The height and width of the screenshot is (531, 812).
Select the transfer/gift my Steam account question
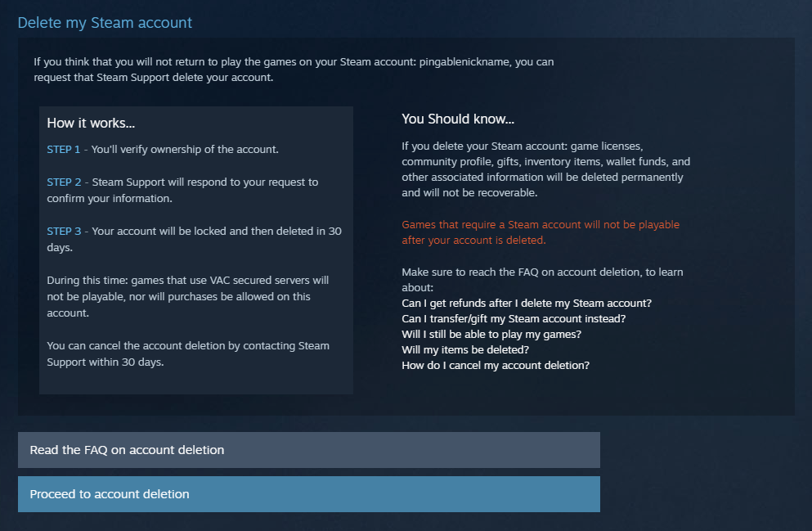(514, 318)
